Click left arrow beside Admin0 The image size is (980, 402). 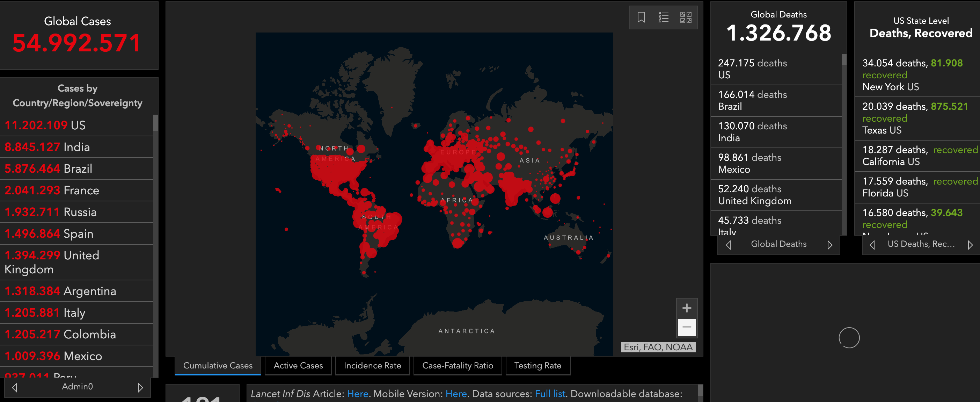click(x=14, y=387)
